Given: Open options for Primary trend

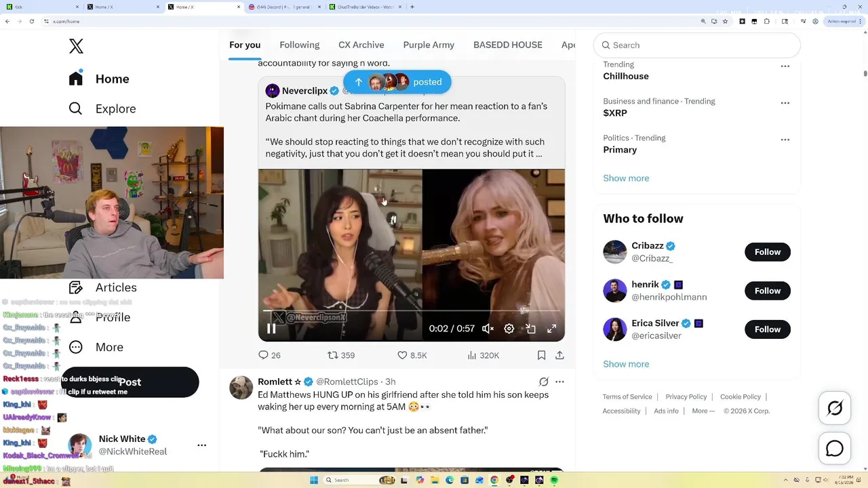Looking at the screenshot, I should click(x=785, y=140).
